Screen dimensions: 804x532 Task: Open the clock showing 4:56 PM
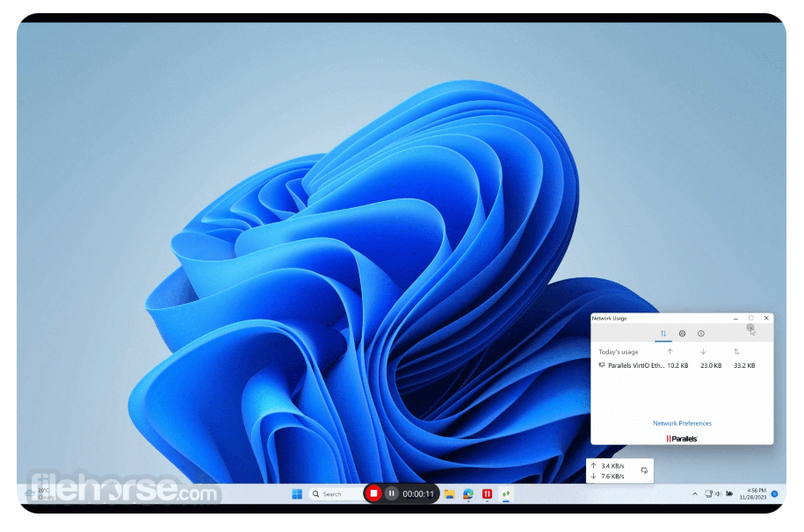coord(753,494)
